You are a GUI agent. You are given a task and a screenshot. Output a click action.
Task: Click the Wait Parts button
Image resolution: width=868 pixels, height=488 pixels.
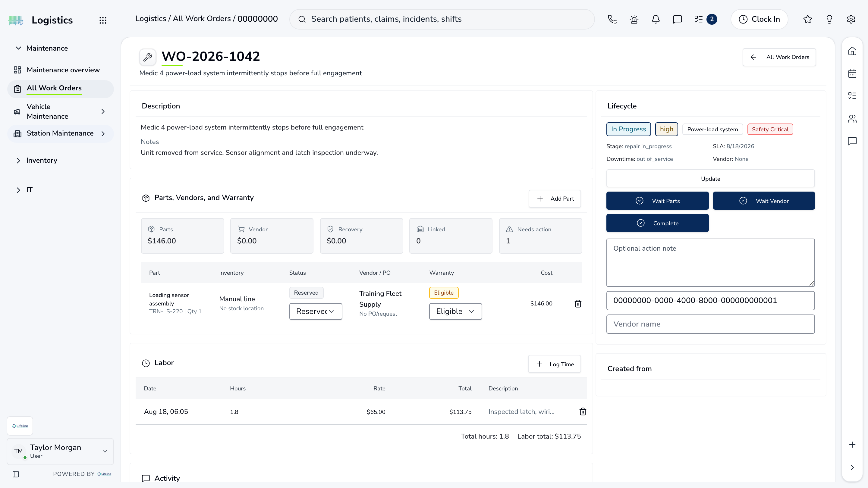657,201
